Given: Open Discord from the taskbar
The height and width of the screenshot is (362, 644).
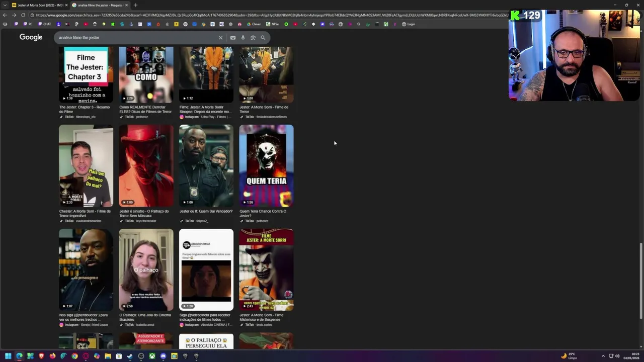Looking at the screenshot, I should click(163, 356).
